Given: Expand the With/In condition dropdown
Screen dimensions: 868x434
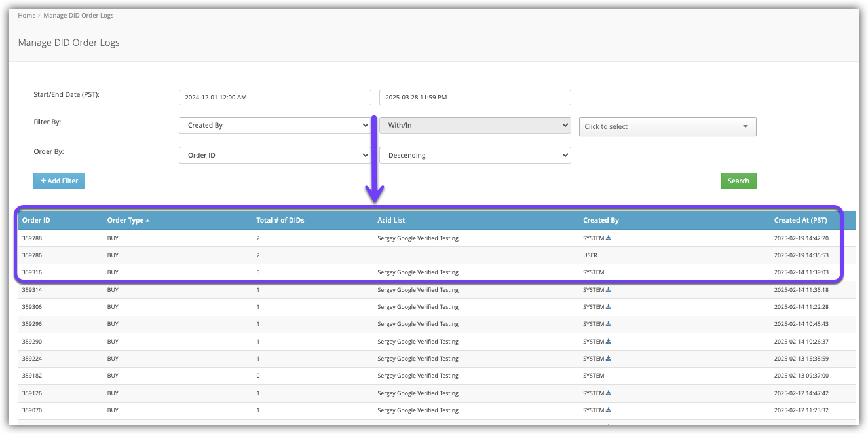Looking at the screenshot, I should 475,125.
